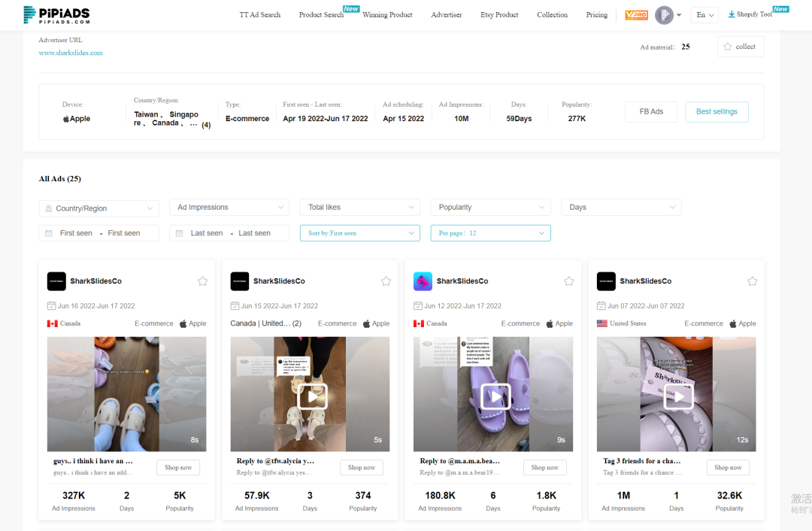Open the Advertiser page
Viewport: 812px width, 531px height.
point(447,15)
